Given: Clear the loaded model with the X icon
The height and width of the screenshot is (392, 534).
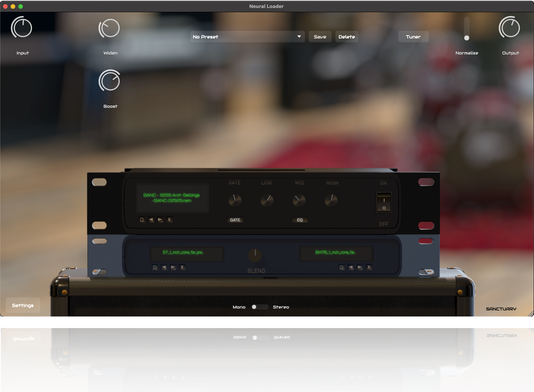Looking at the screenshot, I should point(169,219).
